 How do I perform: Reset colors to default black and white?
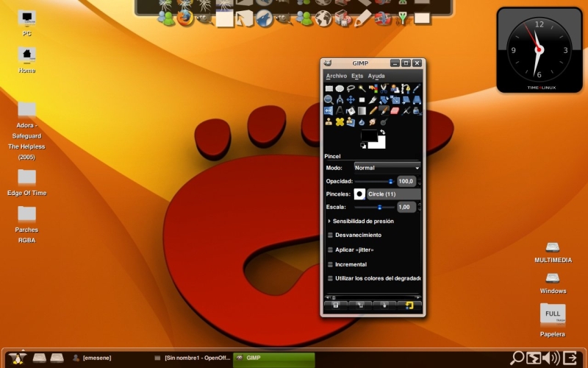tap(363, 146)
